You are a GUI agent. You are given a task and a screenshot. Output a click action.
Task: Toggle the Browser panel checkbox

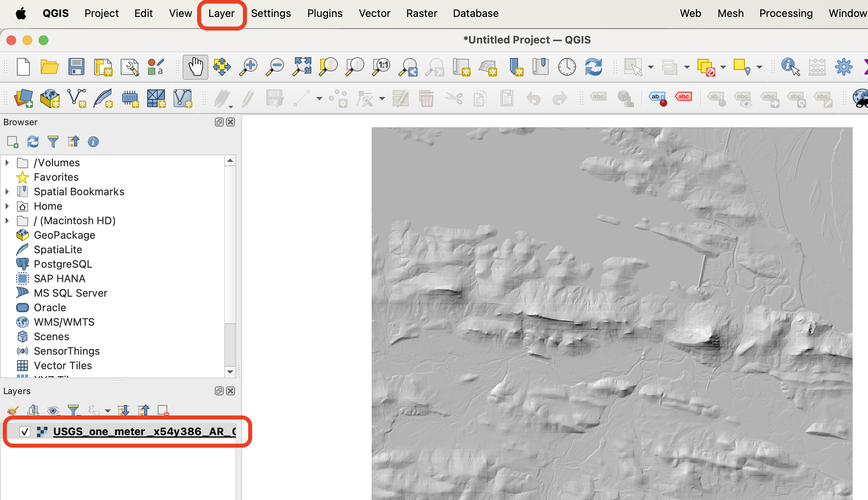click(x=231, y=122)
